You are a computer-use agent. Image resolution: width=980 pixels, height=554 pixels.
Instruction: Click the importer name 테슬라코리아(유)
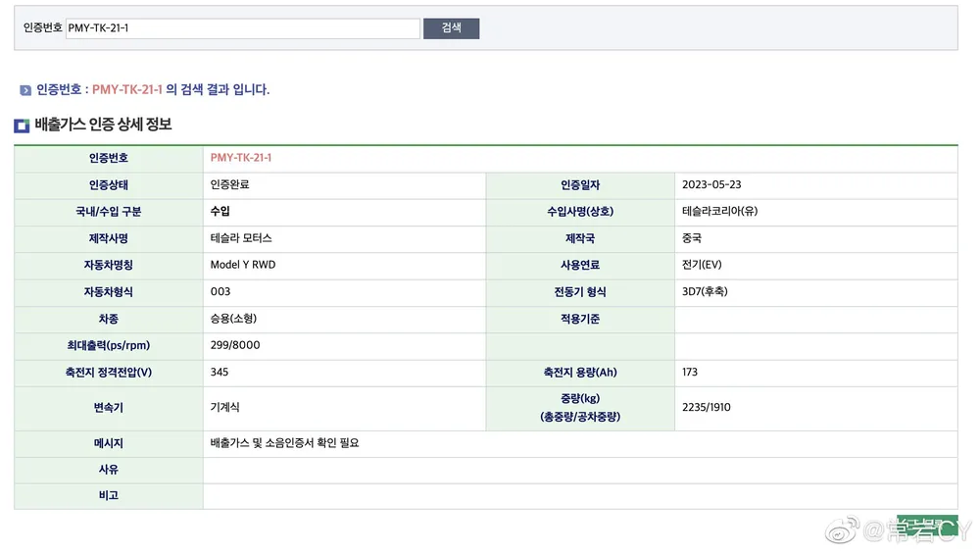click(719, 212)
